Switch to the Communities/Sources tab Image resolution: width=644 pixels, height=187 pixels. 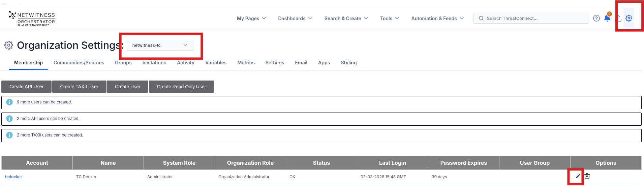79,63
